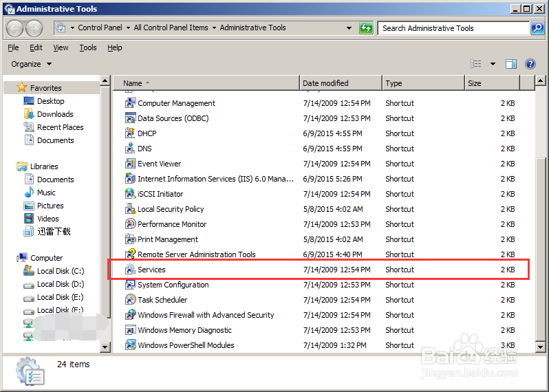Open Desktop in Favorites
The height and width of the screenshot is (392, 549).
click(x=50, y=101)
